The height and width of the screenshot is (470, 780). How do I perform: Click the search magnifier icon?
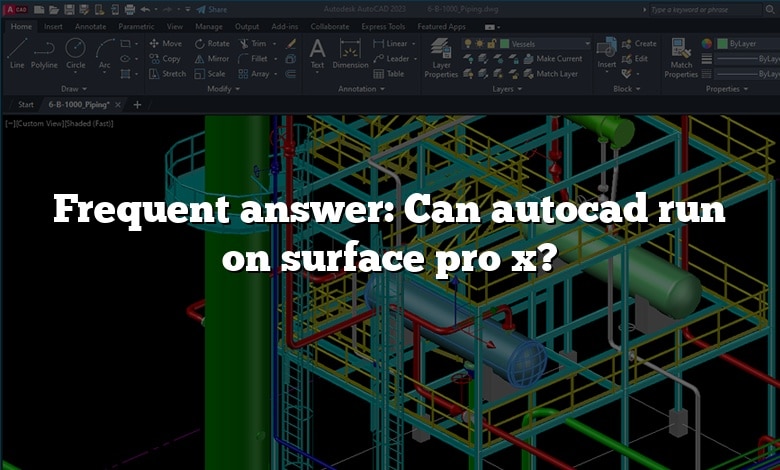point(770,9)
